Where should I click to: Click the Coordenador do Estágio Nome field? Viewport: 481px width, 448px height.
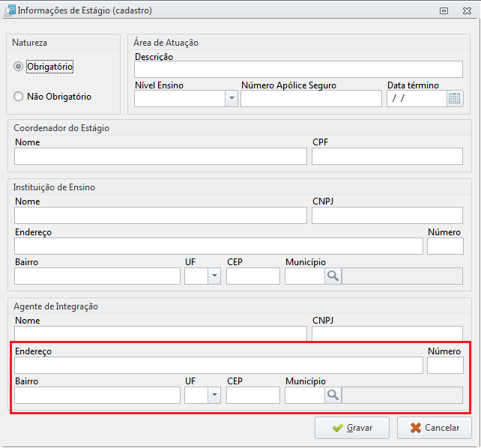[x=160, y=156]
